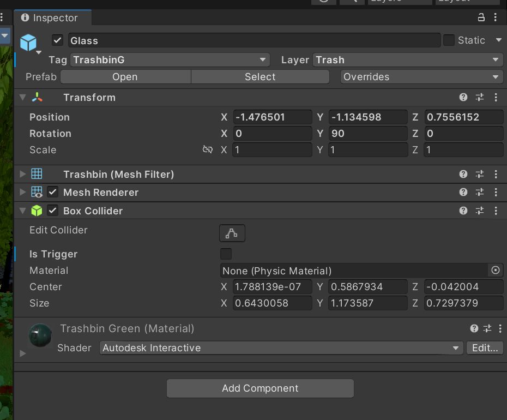The width and height of the screenshot is (507, 420).
Task: Open Transform component help reference
Action: point(463,98)
